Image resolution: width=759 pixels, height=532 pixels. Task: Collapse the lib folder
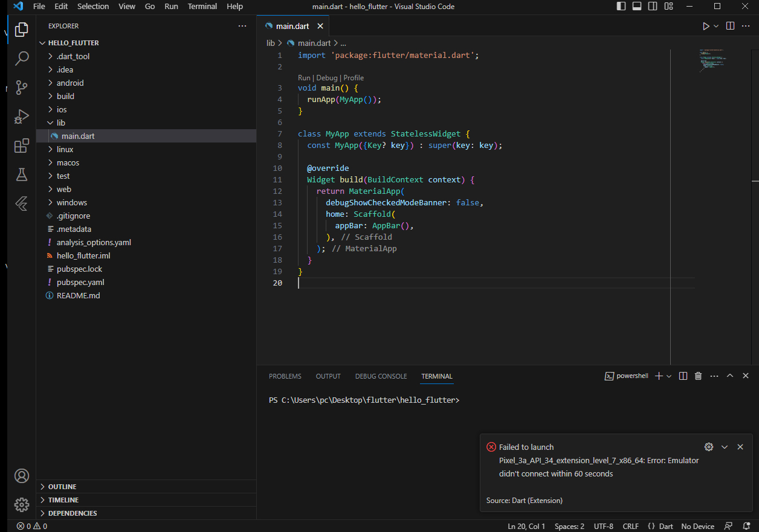click(146, 123)
